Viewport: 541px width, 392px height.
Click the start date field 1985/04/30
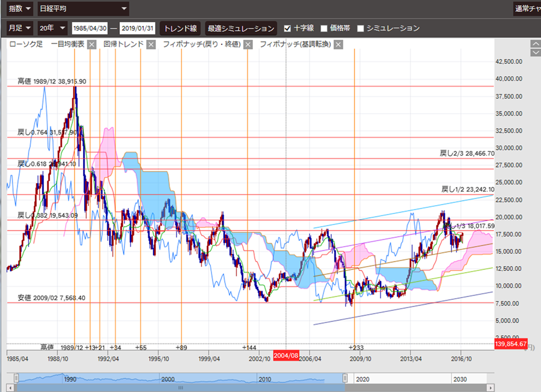coord(90,28)
